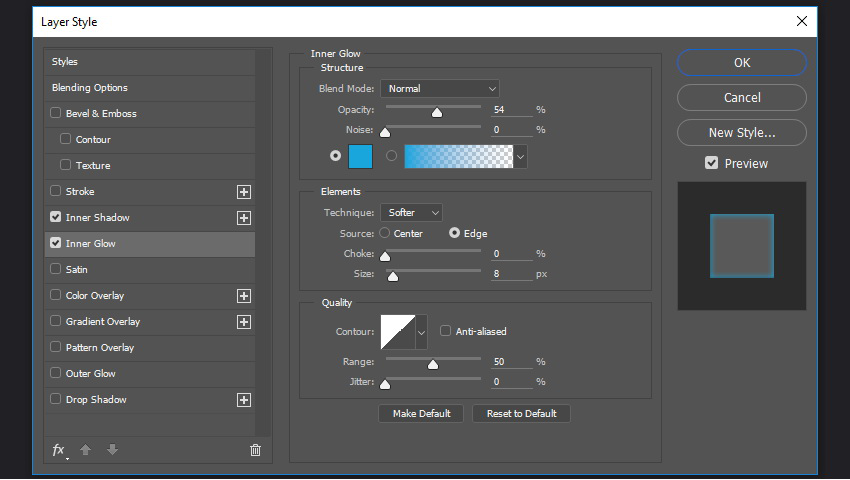Click Reset to Default button
This screenshot has height=480, width=850.
(x=521, y=414)
